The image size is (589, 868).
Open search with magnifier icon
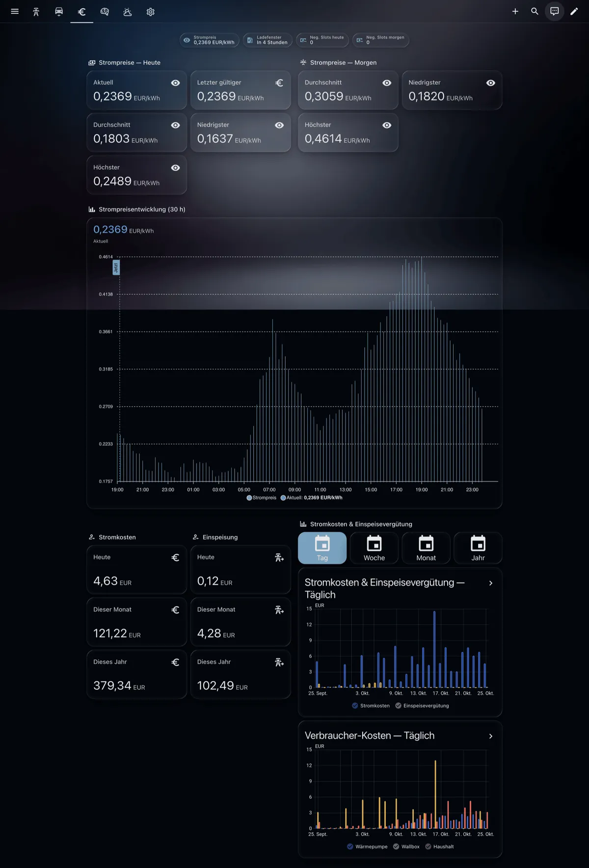point(535,11)
